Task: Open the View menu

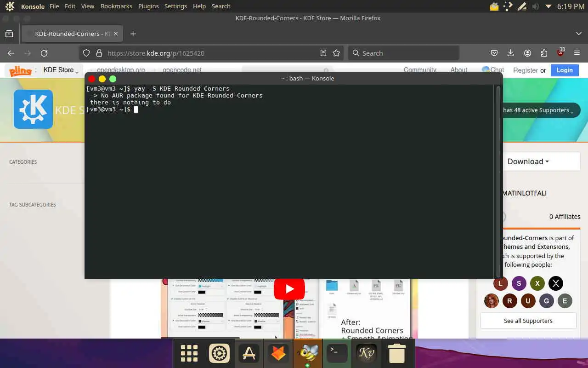Action: pos(87,6)
